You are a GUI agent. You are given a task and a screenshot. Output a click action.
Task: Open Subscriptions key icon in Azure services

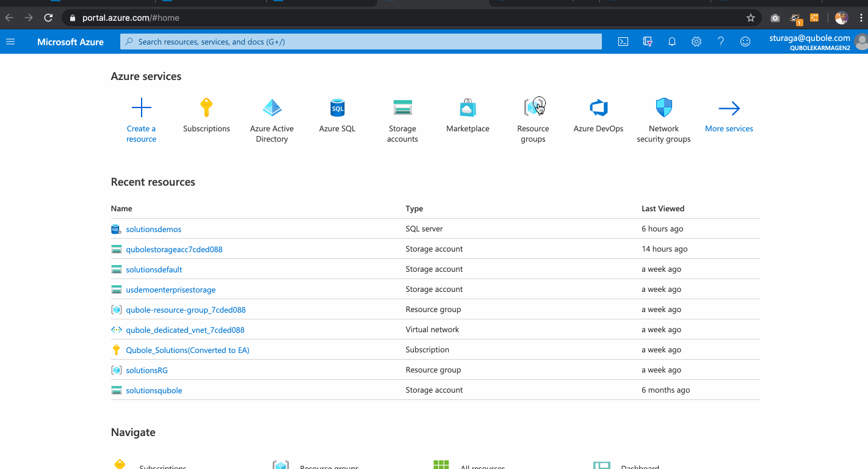point(206,108)
